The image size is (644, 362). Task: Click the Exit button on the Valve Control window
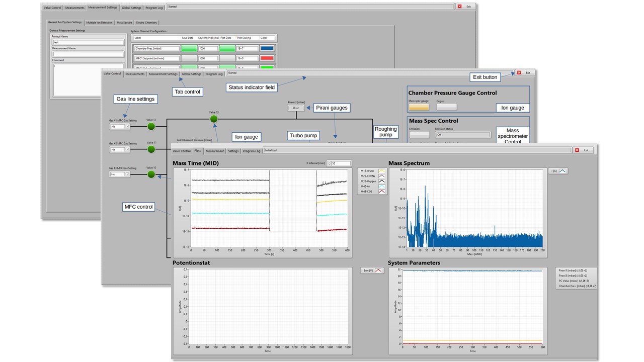tap(528, 73)
